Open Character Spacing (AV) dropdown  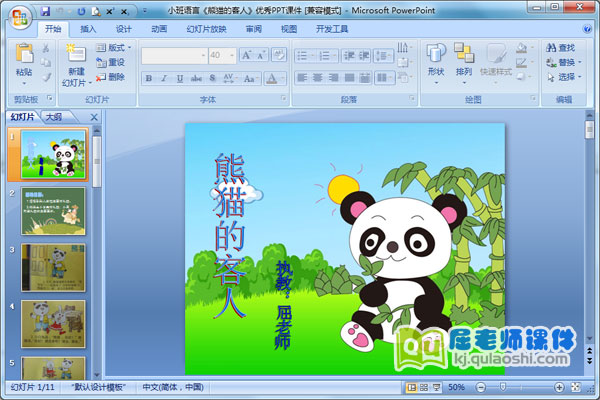(230, 78)
